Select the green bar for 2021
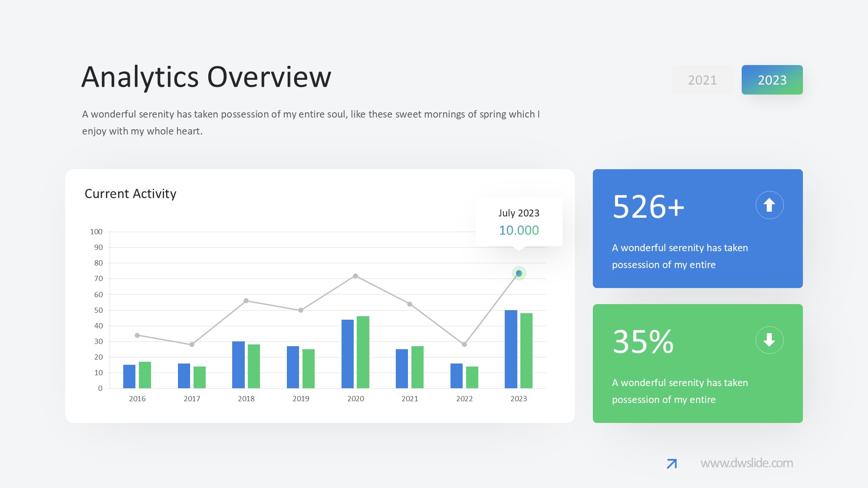 pos(418,367)
